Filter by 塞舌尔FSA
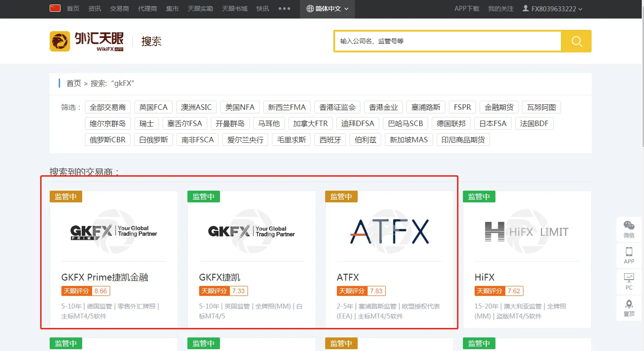Screen dimensions: 644x351 click(185, 123)
